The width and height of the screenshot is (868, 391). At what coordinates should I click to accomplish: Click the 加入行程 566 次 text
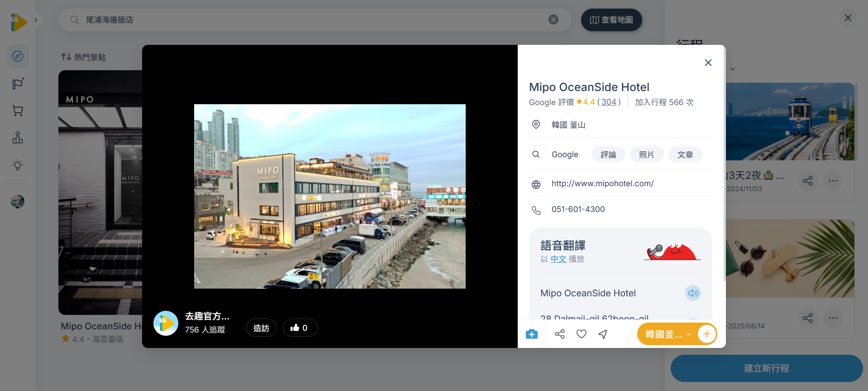[664, 102]
